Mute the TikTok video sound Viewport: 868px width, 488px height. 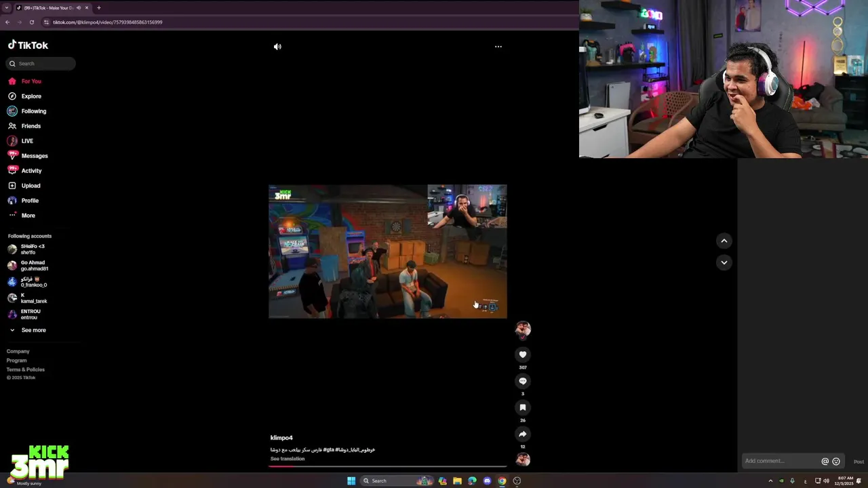pyautogui.click(x=277, y=47)
